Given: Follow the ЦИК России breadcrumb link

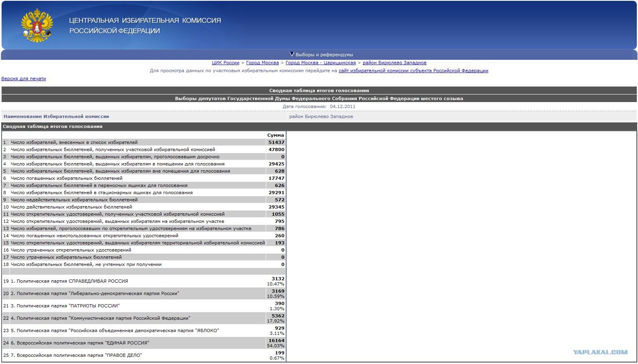Looking at the screenshot, I should (x=225, y=63).
